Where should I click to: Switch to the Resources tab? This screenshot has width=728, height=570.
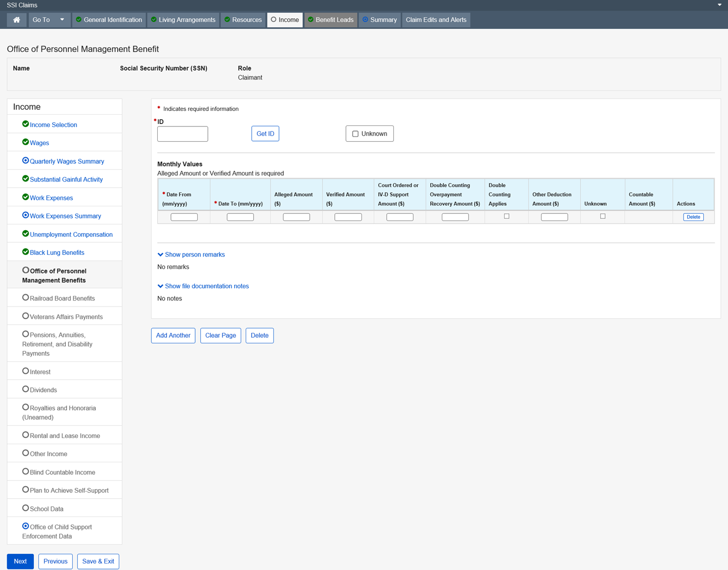click(243, 20)
